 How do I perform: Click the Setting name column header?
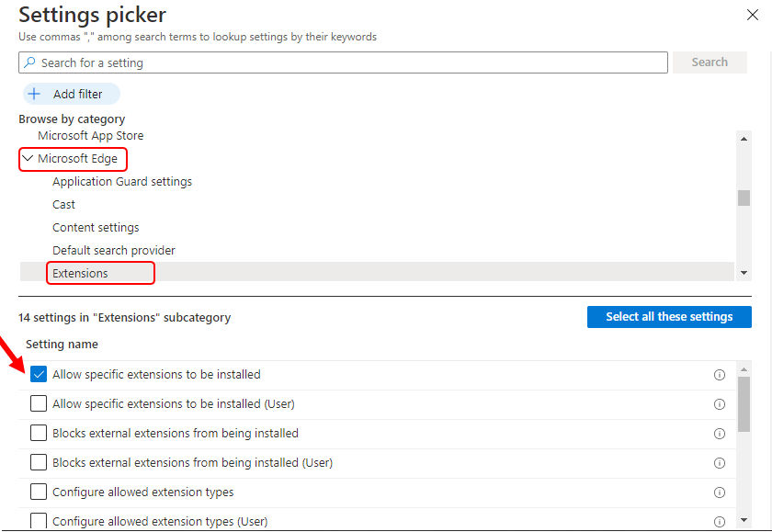[62, 344]
